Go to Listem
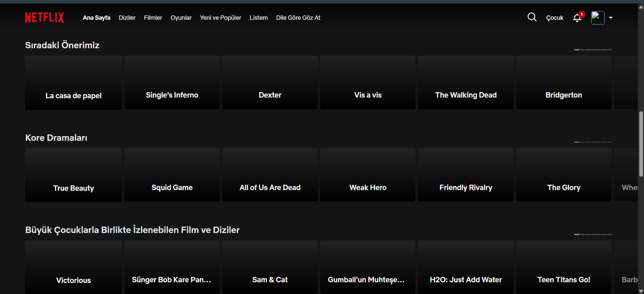This screenshot has width=644, height=294. (259, 18)
